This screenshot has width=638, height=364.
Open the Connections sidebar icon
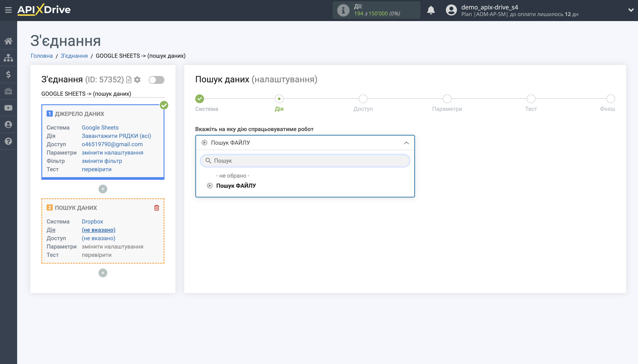[x=8, y=58]
